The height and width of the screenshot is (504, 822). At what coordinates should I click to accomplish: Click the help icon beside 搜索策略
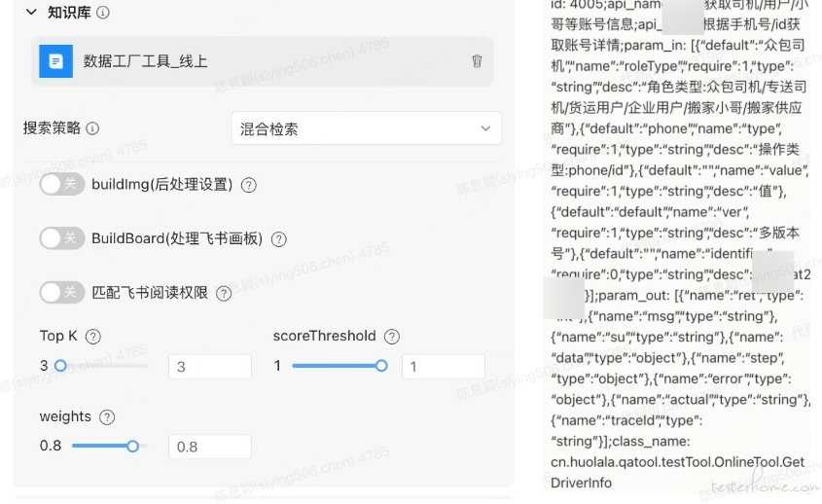[92, 128]
